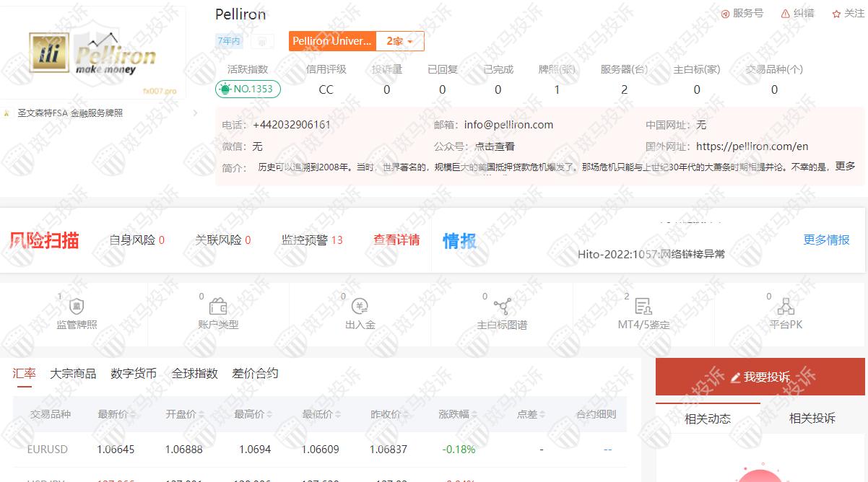Screen dimensions: 868x482
Task: Expand the 圣文森特FSA license chevron arrow
Action: click(x=195, y=113)
